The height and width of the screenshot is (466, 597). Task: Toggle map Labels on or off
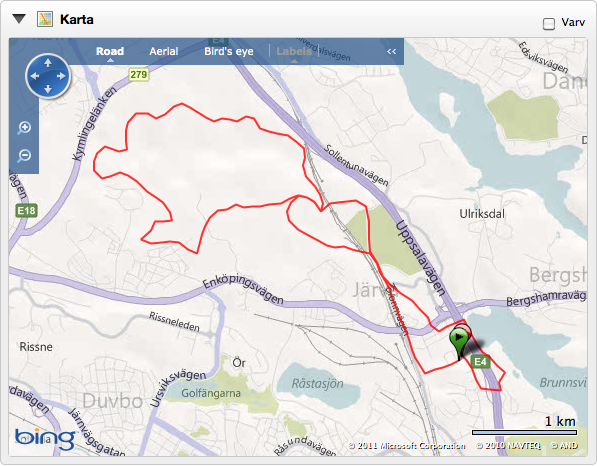(294, 51)
